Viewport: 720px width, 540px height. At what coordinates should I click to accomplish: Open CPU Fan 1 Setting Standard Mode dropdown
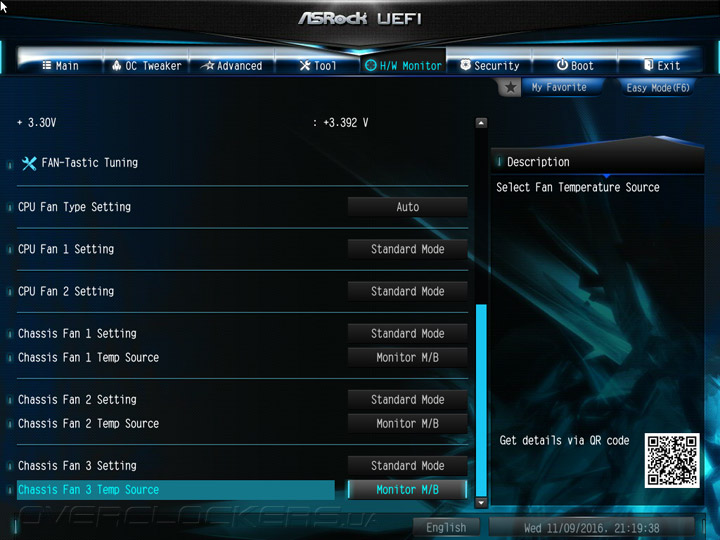[x=408, y=249]
